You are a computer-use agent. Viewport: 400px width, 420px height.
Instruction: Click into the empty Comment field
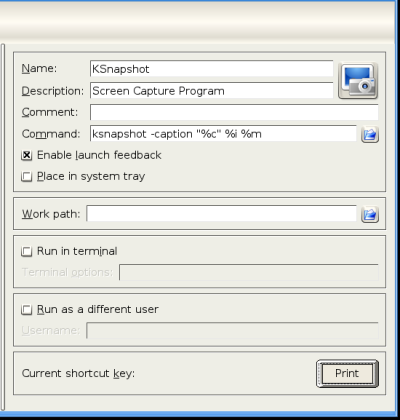click(x=234, y=112)
